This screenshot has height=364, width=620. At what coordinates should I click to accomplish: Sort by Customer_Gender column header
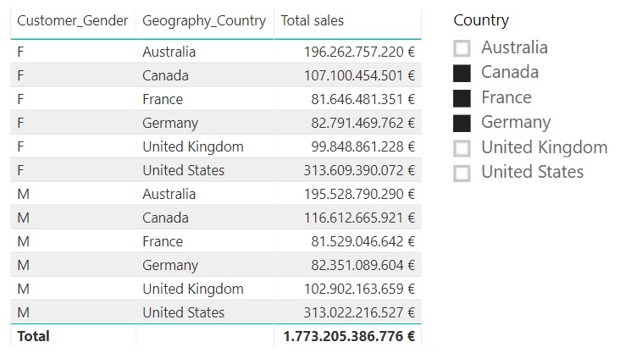tap(73, 20)
